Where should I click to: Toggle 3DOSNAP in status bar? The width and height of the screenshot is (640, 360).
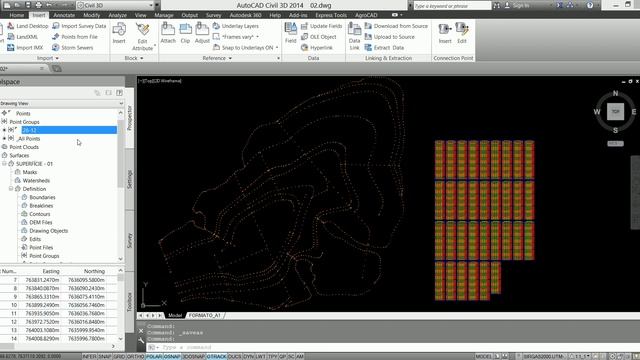[x=193, y=357]
